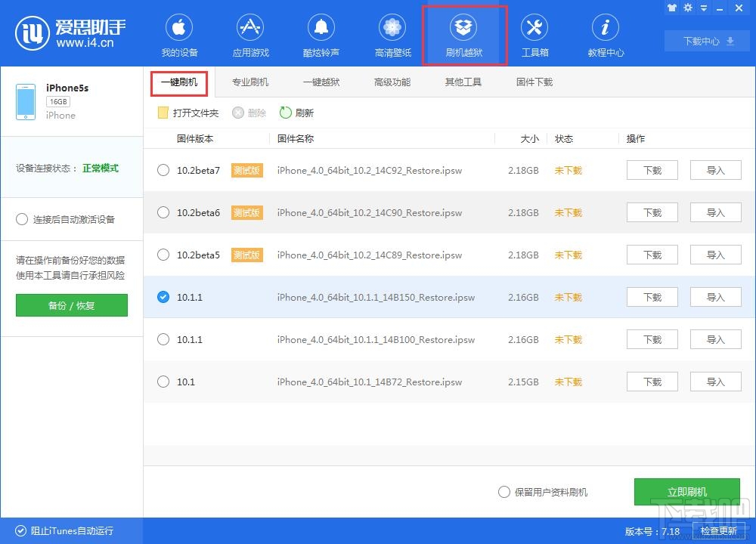Open the 应用游戏 (Apps & Games) section
Viewport: 756px width, 544px height.
pos(250,34)
